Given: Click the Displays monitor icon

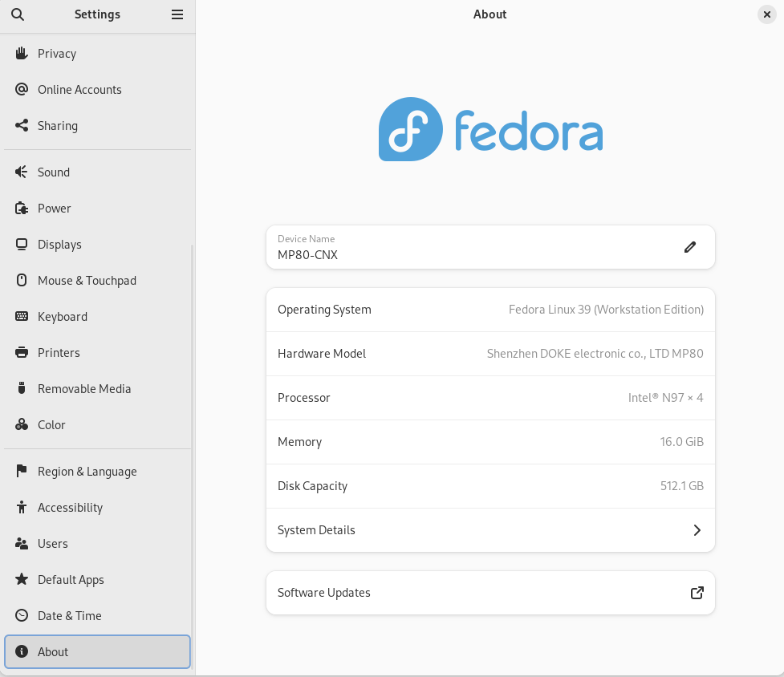Looking at the screenshot, I should tap(22, 245).
